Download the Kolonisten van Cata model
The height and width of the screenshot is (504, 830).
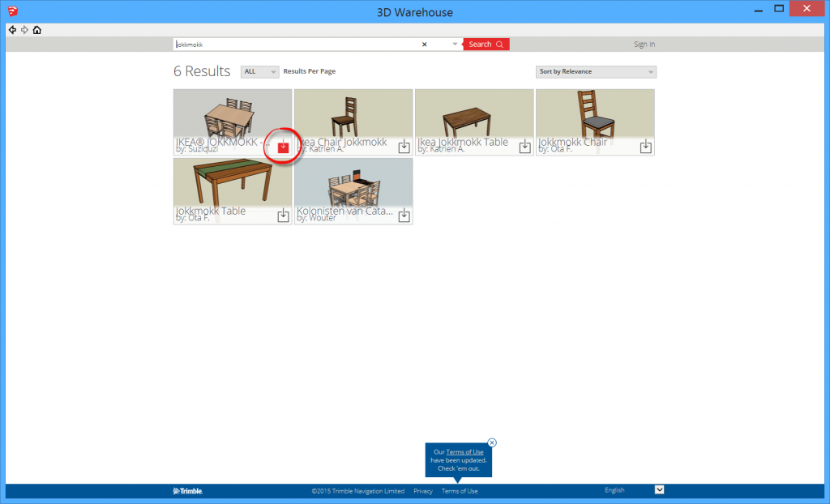tap(403, 215)
